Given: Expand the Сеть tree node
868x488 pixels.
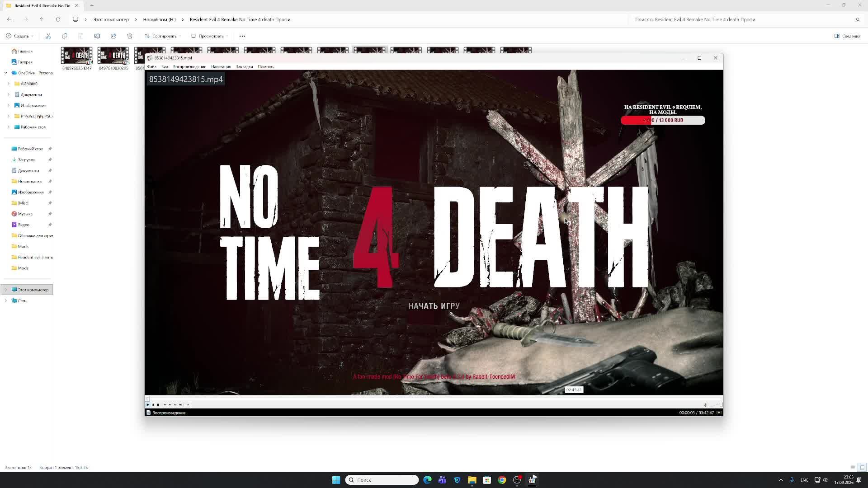Looking at the screenshot, I should coord(5,300).
